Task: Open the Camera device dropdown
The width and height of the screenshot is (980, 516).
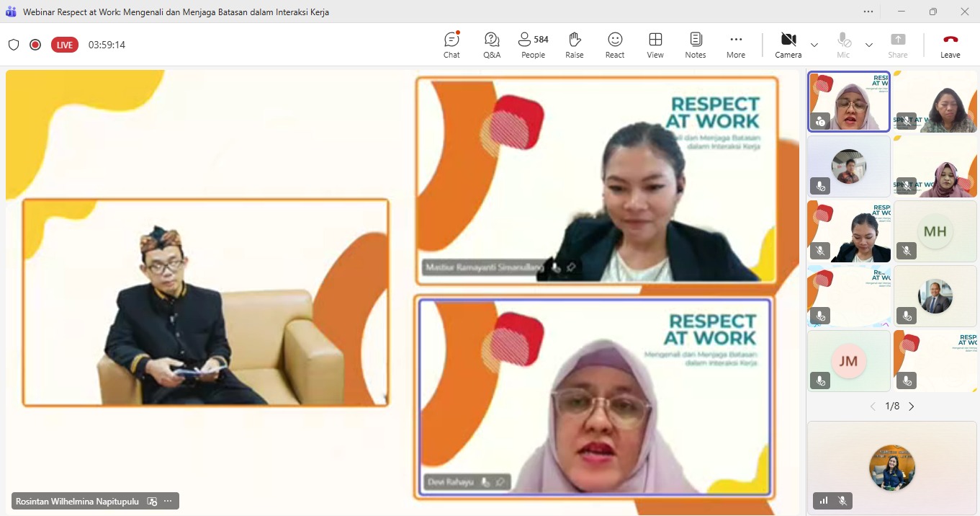Action: click(814, 44)
